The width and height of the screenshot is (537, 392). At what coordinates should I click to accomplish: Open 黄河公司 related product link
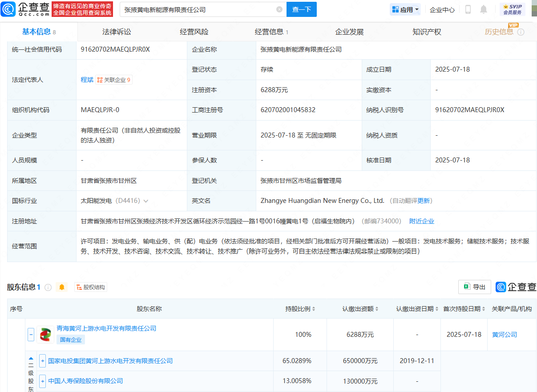(x=505, y=335)
